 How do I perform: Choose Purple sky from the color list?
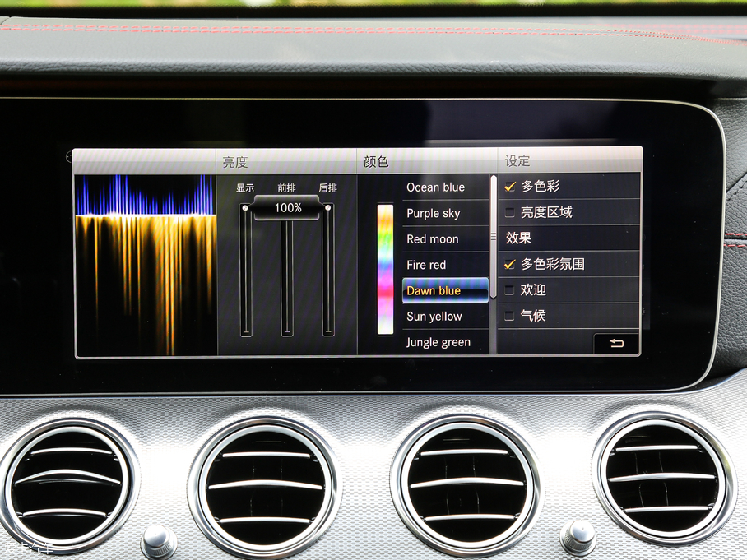(x=434, y=213)
